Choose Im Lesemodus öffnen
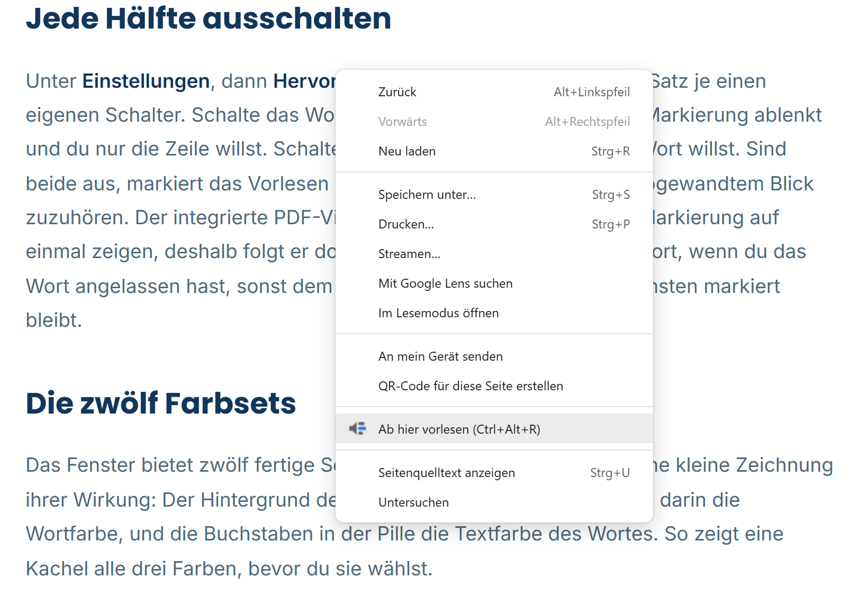Viewport: 868px width, 605px height. pos(494,313)
